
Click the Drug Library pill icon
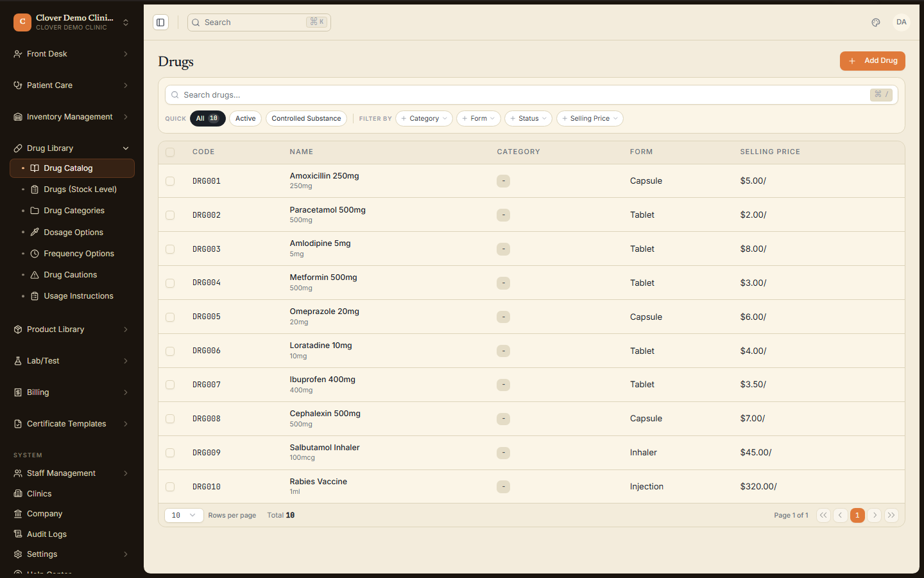(18, 148)
